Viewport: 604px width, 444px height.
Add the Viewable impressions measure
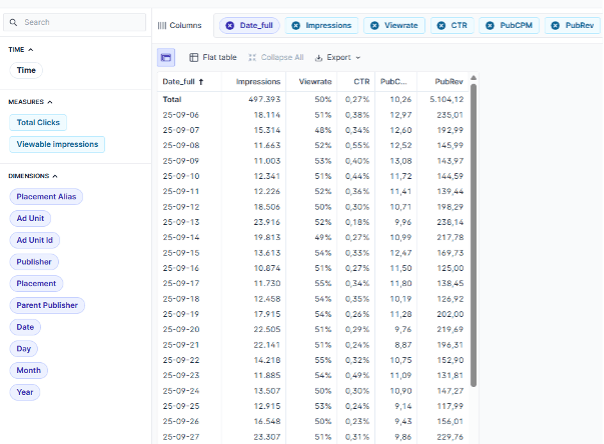click(57, 144)
